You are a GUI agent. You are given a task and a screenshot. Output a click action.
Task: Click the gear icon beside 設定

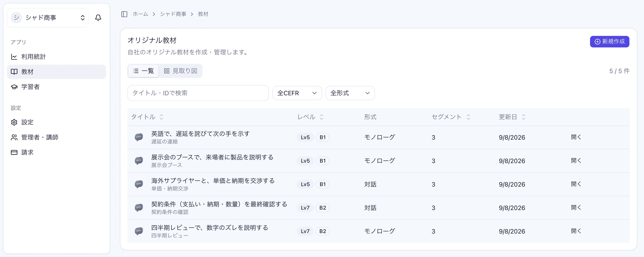tap(14, 122)
